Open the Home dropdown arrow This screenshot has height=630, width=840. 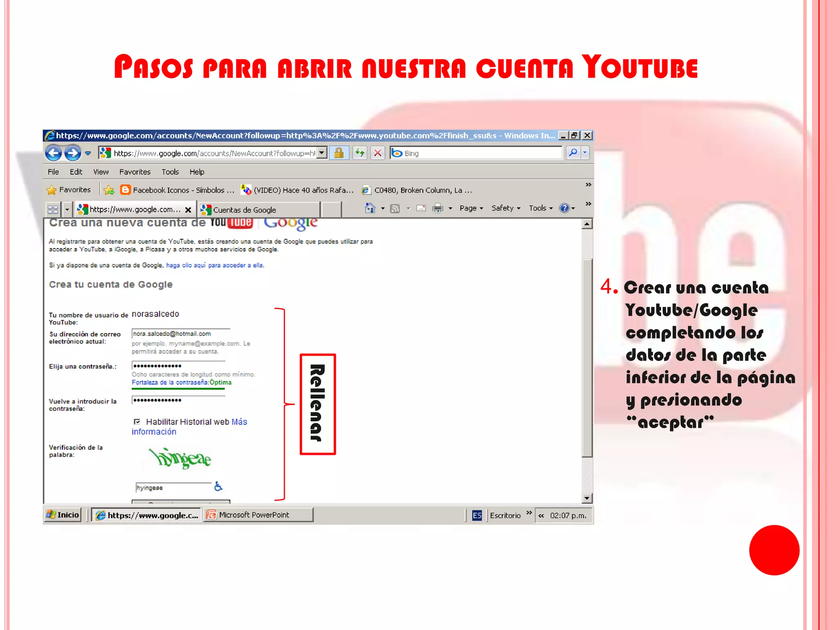click(x=383, y=208)
